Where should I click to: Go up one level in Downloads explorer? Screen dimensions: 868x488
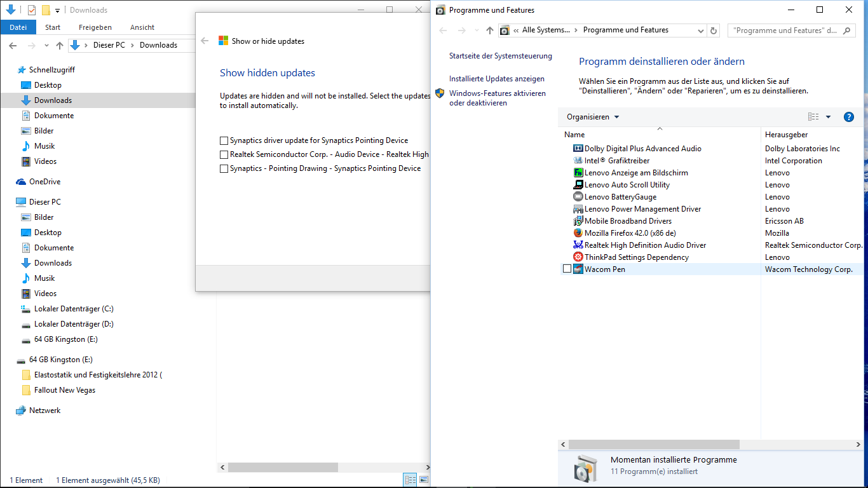(x=60, y=45)
